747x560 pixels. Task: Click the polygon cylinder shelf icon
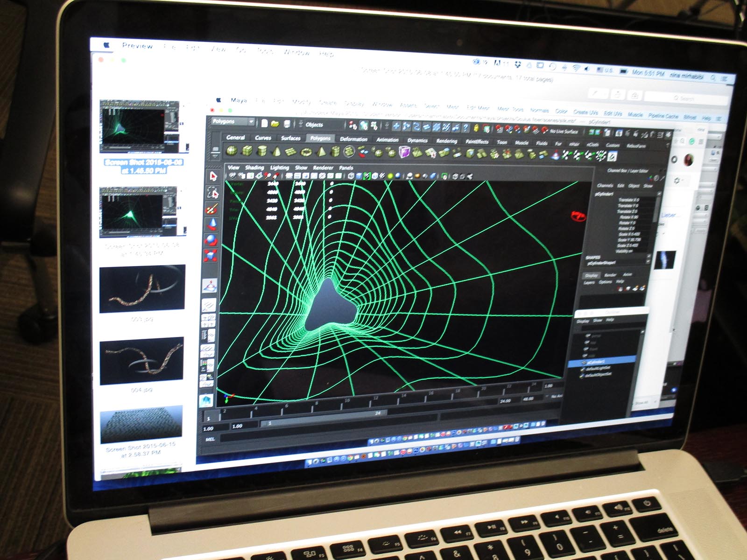[x=262, y=151]
